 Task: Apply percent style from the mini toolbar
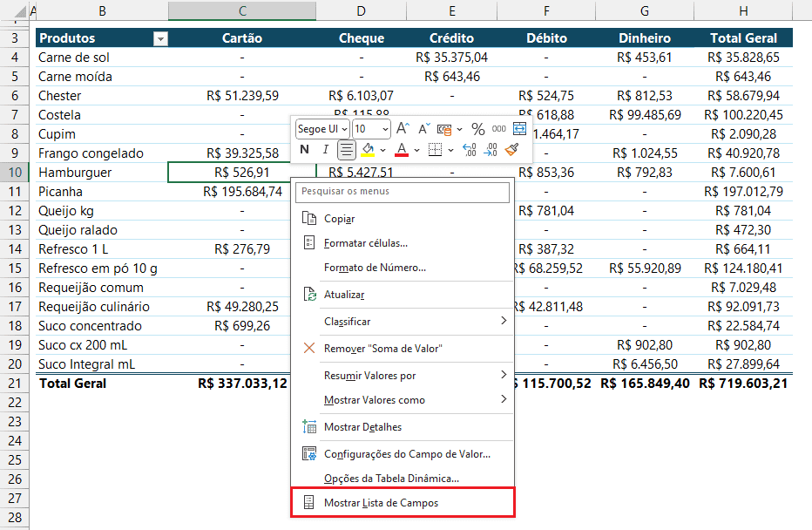click(x=478, y=129)
